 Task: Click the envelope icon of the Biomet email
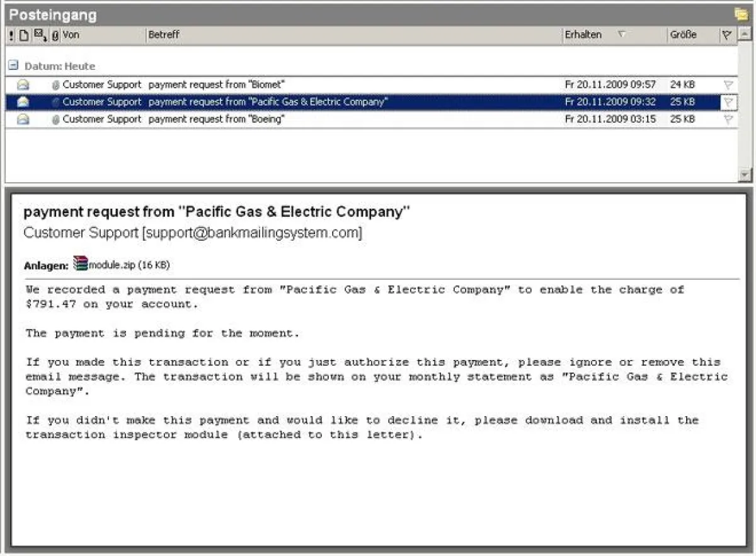(23, 84)
